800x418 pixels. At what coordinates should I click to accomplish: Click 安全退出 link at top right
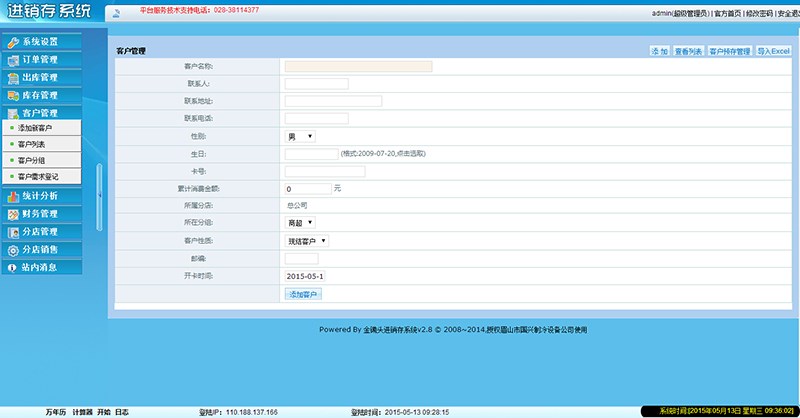(x=789, y=13)
